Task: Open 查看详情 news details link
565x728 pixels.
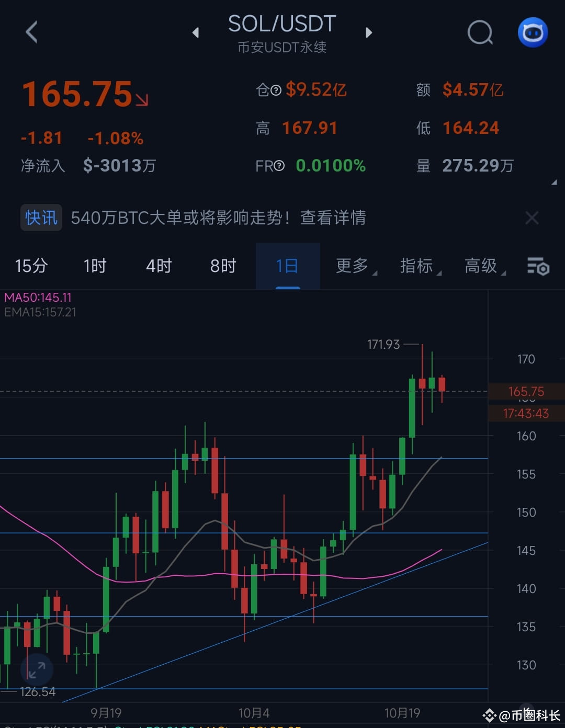Action: [x=333, y=218]
